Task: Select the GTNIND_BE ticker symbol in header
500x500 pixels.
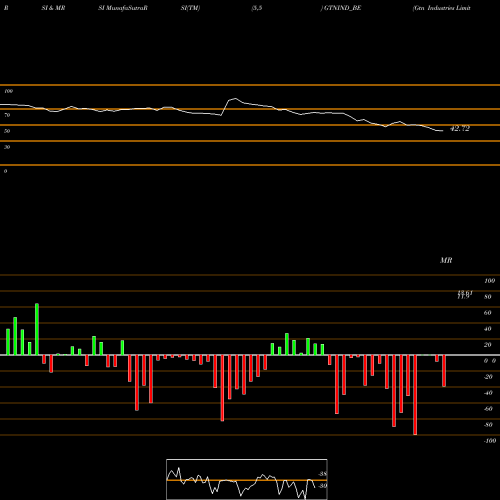Action: point(342,8)
